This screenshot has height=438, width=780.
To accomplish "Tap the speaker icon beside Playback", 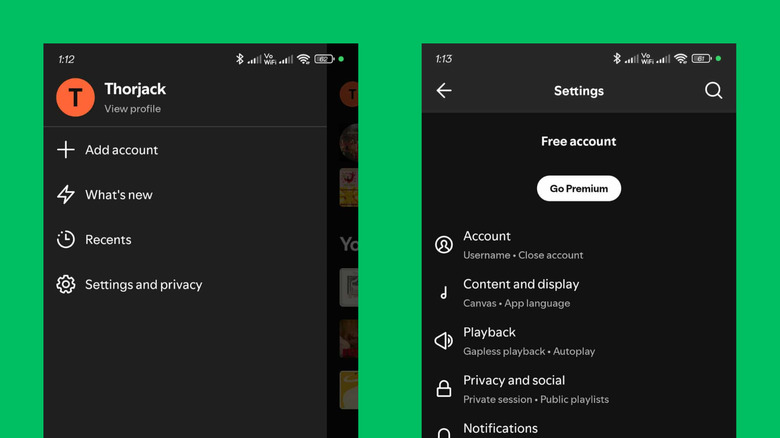I will [444, 341].
